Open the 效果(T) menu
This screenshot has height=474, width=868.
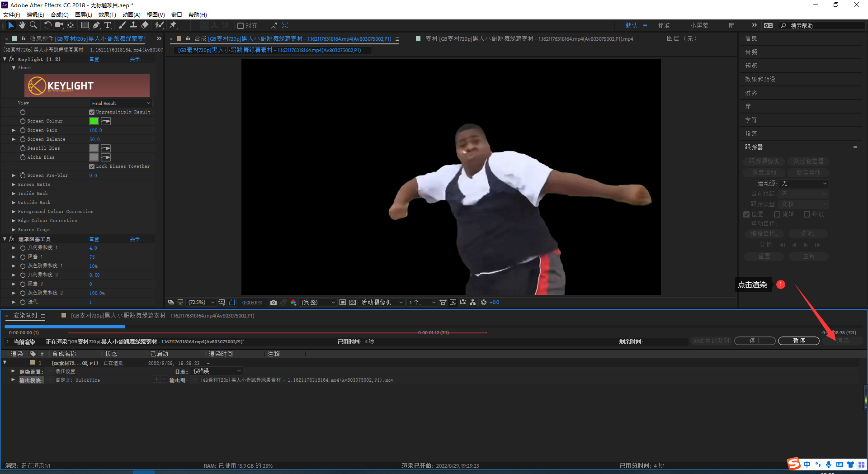pyautogui.click(x=107, y=14)
